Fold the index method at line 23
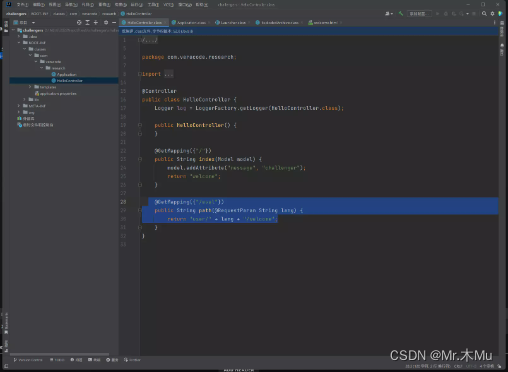The width and height of the screenshot is (508, 372). pyautogui.click(x=140, y=159)
